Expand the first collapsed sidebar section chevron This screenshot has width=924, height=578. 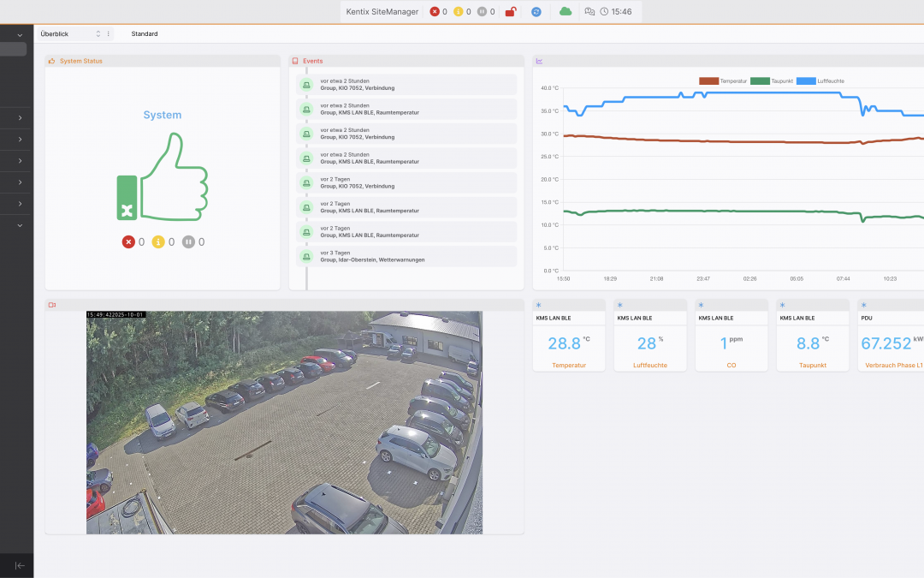(20, 117)
